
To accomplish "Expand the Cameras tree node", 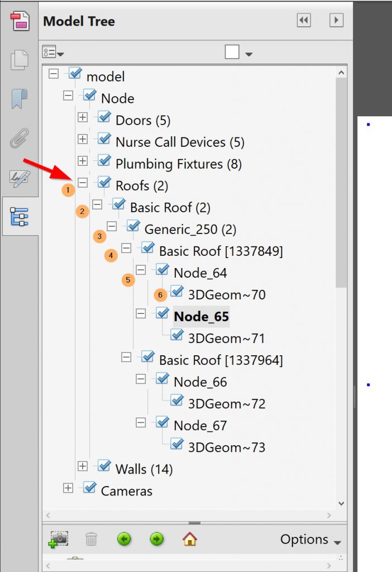I will point(68,488).
